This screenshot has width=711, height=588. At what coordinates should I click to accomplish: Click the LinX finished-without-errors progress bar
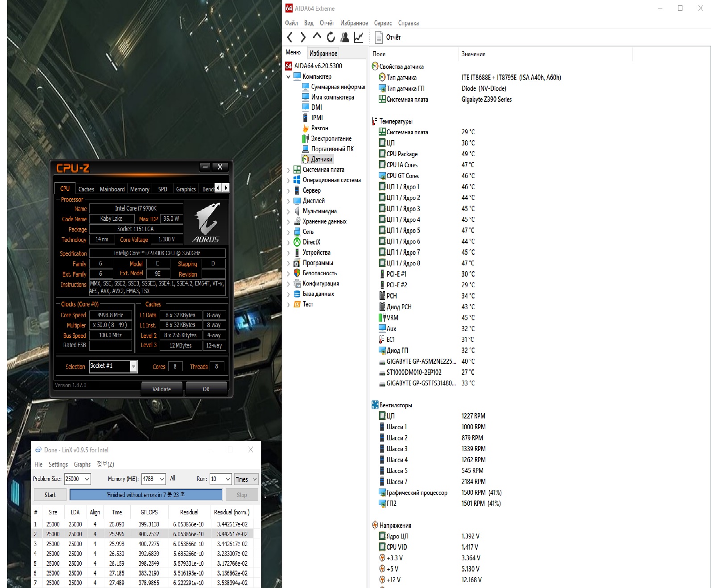(x=146, y=495)
